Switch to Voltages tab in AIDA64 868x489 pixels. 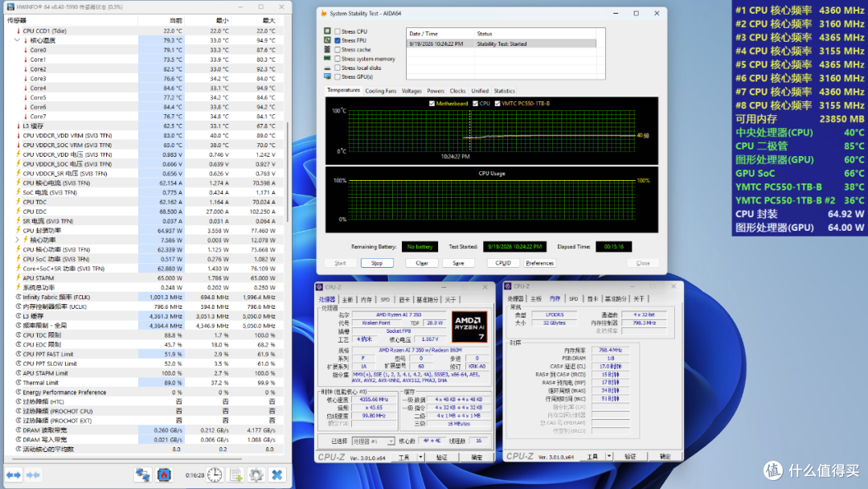[411, 91]
